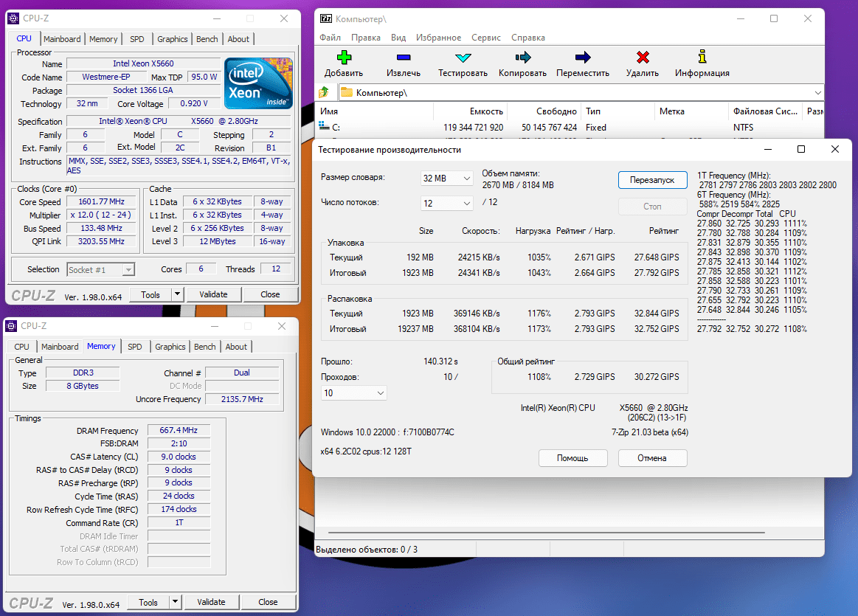
Task: Switch to Graphics tab in upper CPU-Z
Action: click(x=173, y=39)
